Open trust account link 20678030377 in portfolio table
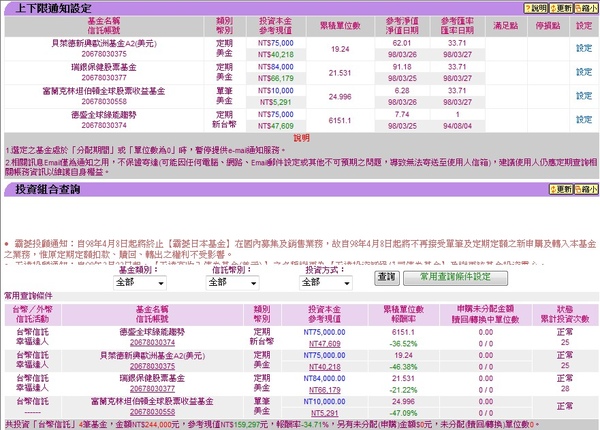 click(x=152, y=389)
